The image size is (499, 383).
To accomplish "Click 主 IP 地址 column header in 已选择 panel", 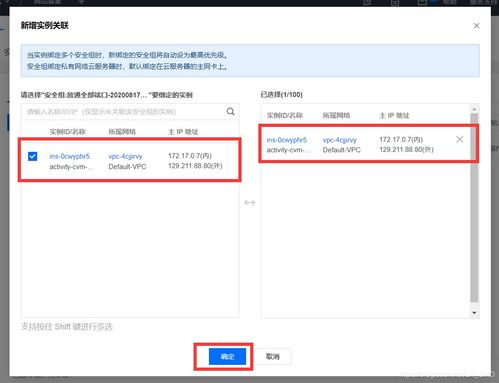I will (394, 115).
